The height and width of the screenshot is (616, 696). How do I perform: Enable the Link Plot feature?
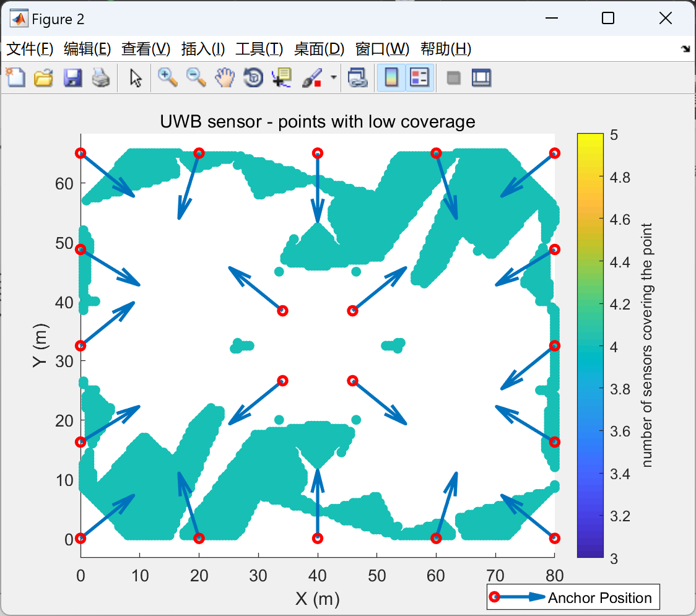click(358, 77)
